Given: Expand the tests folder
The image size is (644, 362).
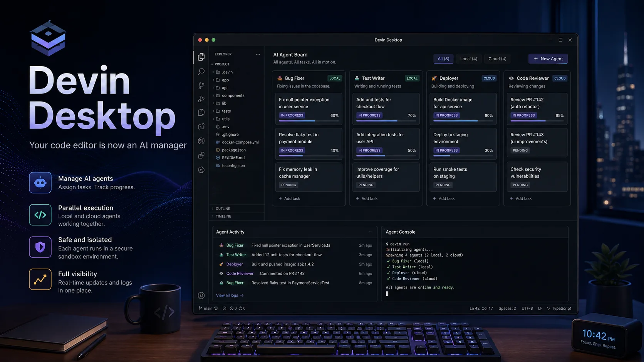Looking at the screenshot, I should (x=213, y=111).
